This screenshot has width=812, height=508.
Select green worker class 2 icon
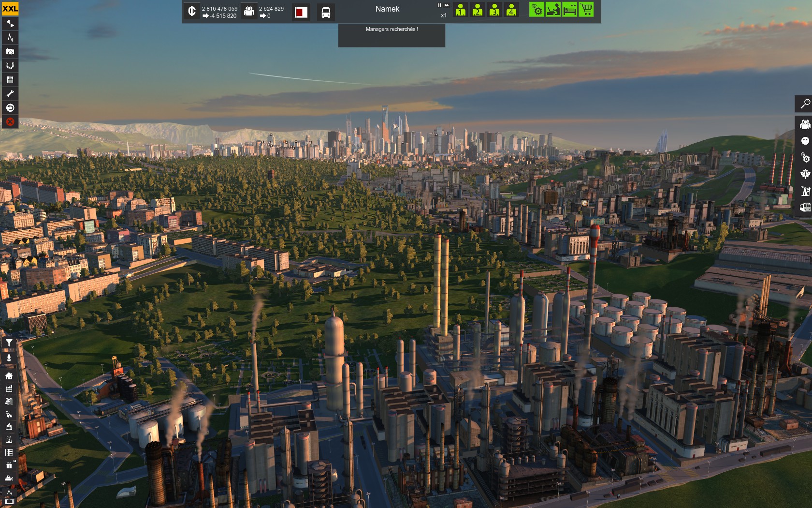point(478,10)
